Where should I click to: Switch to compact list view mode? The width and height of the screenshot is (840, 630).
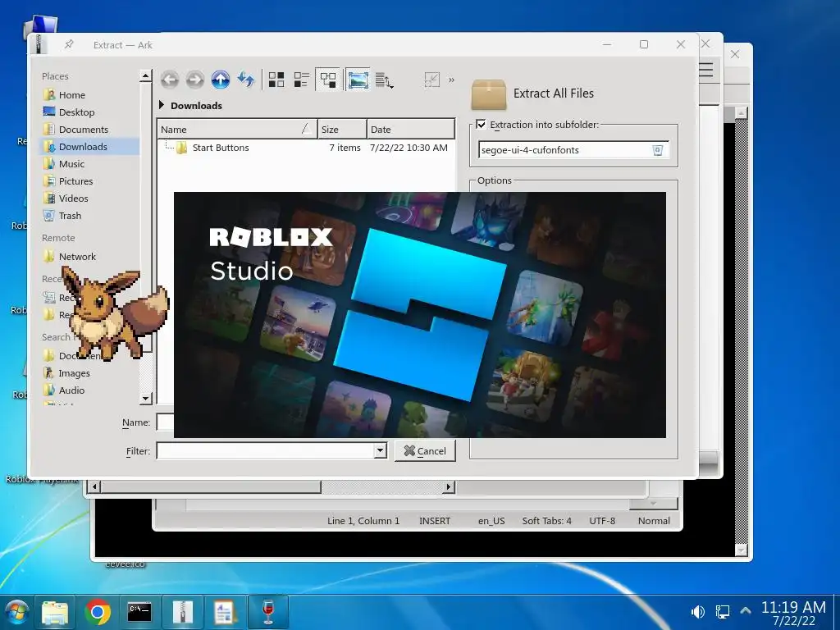302,80
